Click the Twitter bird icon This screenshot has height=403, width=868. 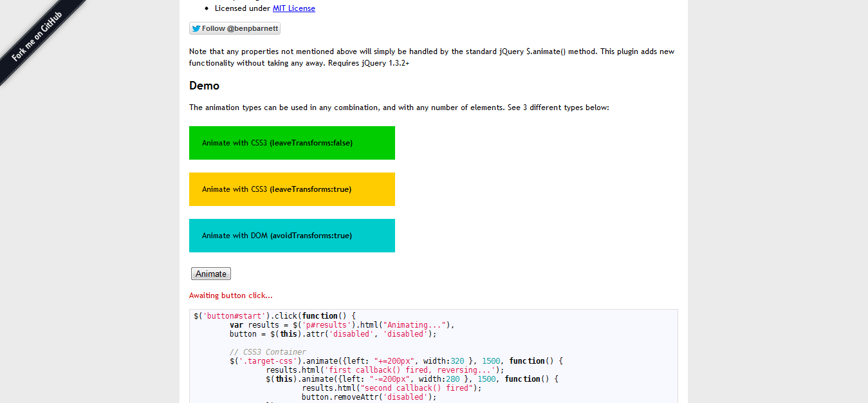point(195,28)
